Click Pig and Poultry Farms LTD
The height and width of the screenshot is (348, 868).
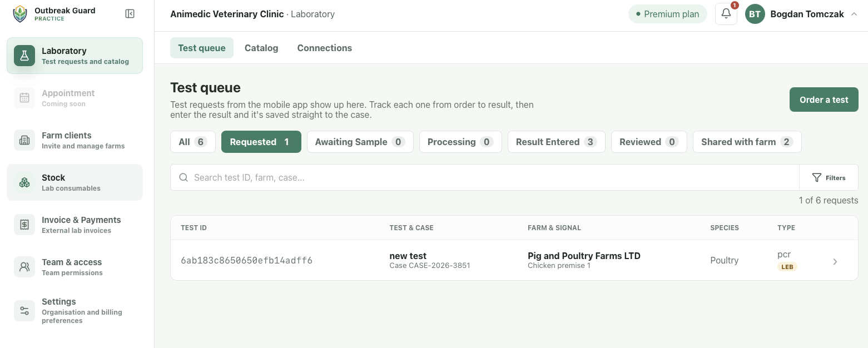tap(584, 256)
